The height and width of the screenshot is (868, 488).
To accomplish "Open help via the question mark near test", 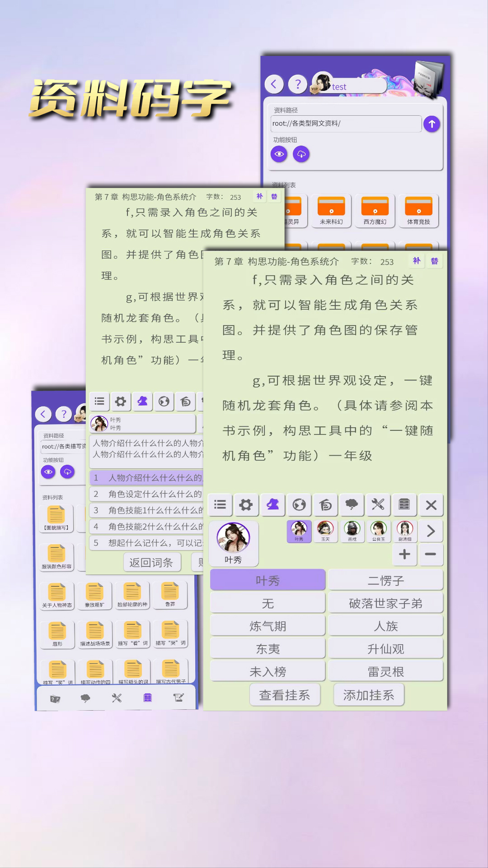I will [x=297, y=84].
